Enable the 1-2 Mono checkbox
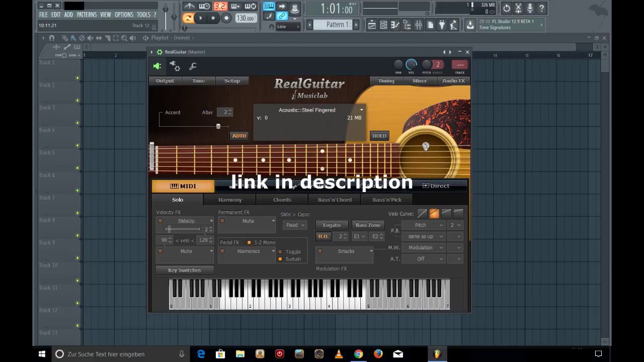 [x=249, y=242]
